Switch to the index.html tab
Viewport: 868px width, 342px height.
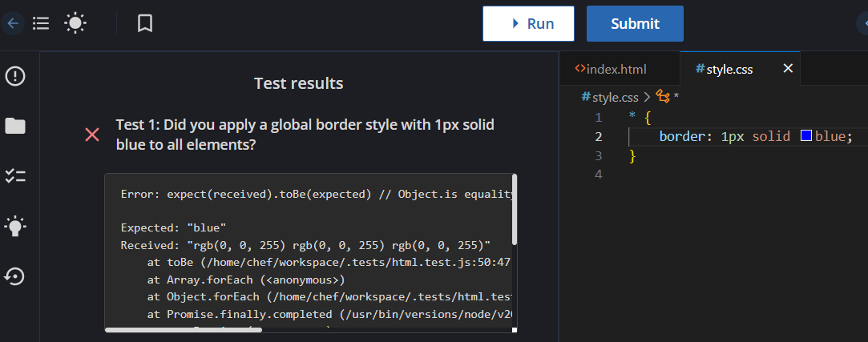click(612, 69)
